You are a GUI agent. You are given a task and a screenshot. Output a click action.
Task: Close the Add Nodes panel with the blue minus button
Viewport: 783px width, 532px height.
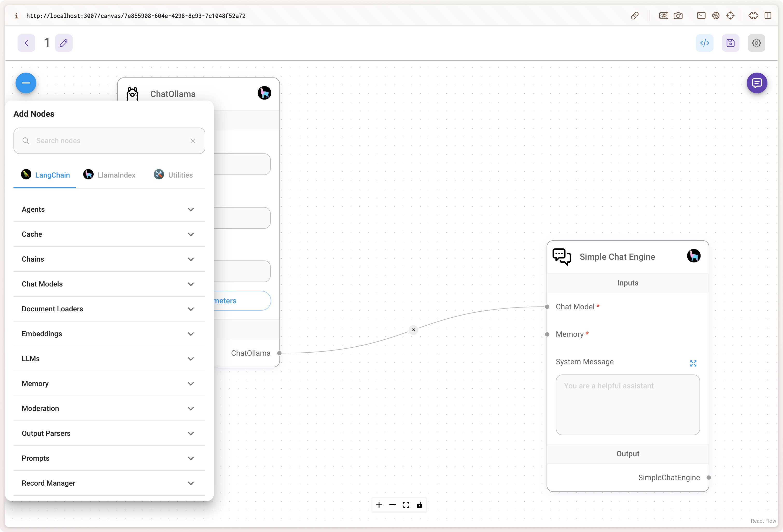[x=26, y=83]
